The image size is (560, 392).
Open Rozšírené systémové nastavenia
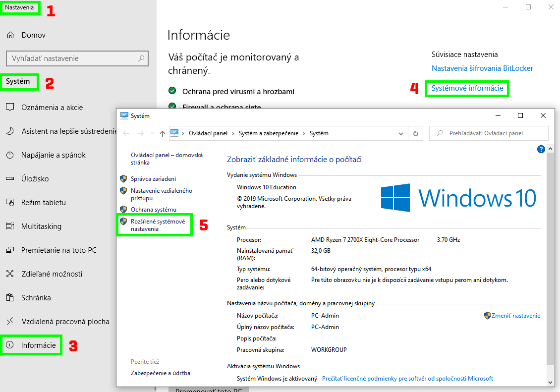click(x=158, y=225)
